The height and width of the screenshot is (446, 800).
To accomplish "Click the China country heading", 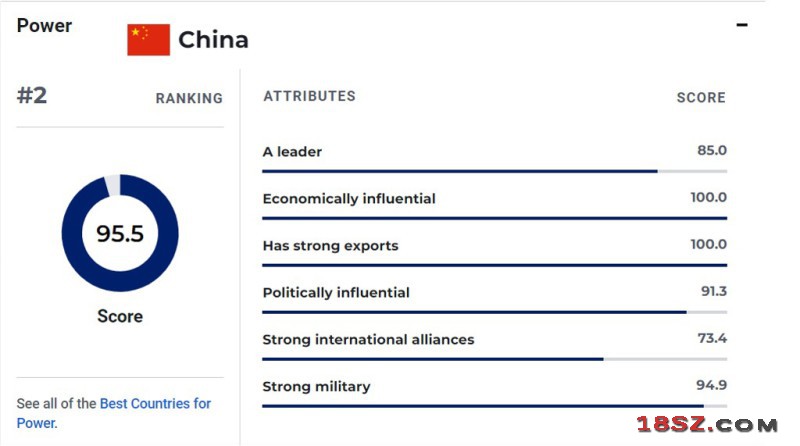I will [213, 40].
